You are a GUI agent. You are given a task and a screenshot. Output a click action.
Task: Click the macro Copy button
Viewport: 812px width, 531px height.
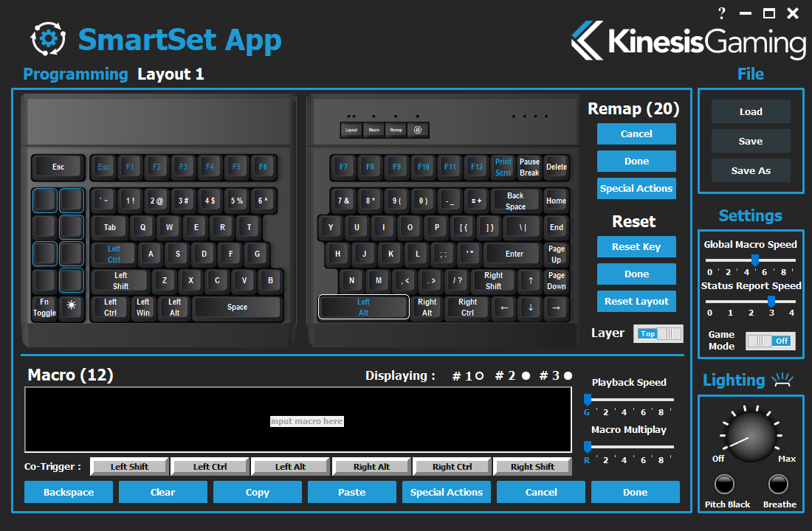point(258,492)
